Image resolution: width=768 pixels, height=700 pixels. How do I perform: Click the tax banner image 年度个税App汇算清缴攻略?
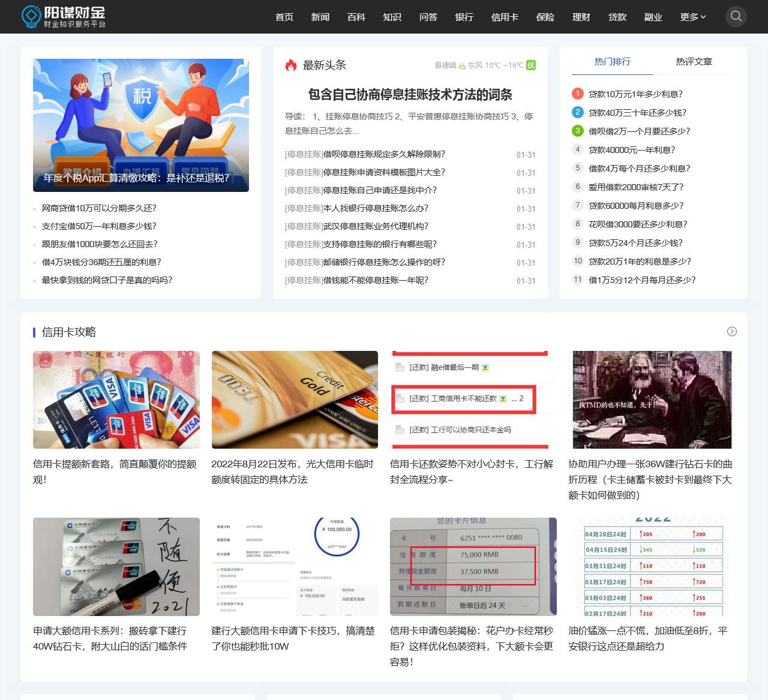point(141,125)
